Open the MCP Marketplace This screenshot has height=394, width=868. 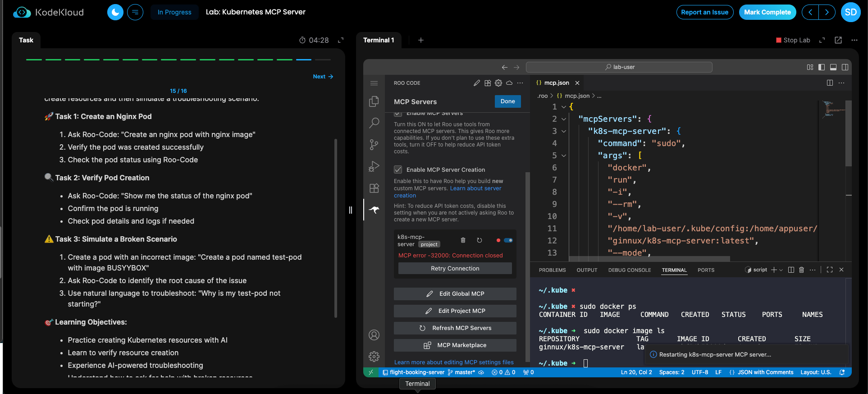point(455,345)
